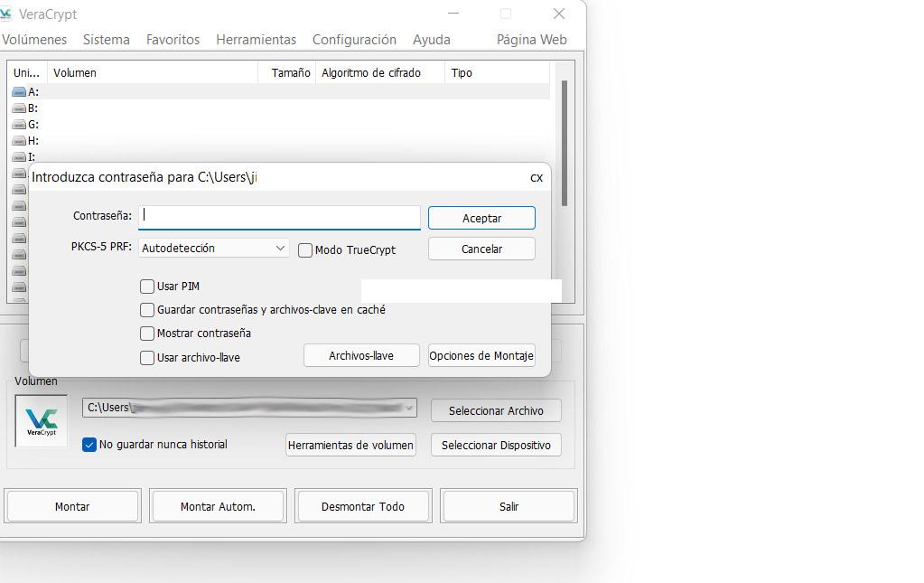Enable the Usar PIM checkbox
Screen dimensions: 924x583
147,287
